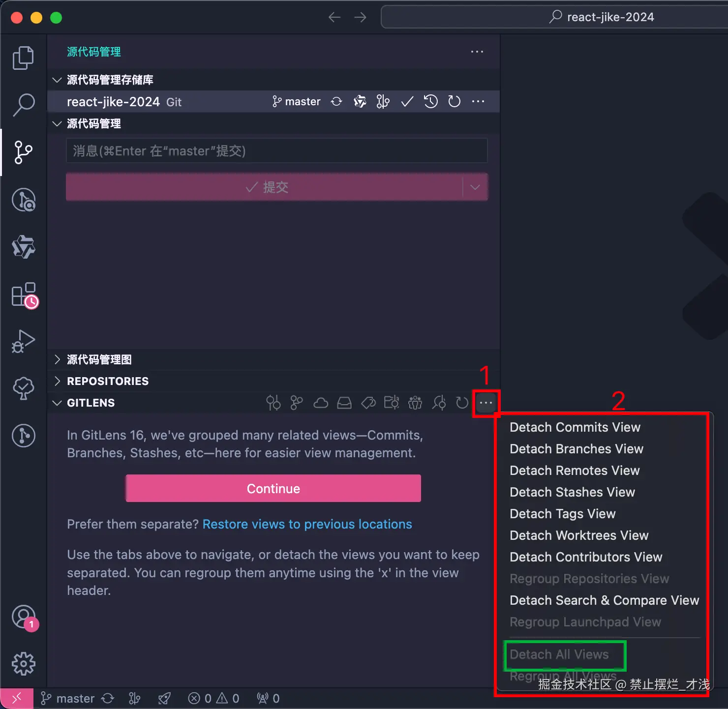Open the commit button dropdown arrow

(x=475, y=187)
